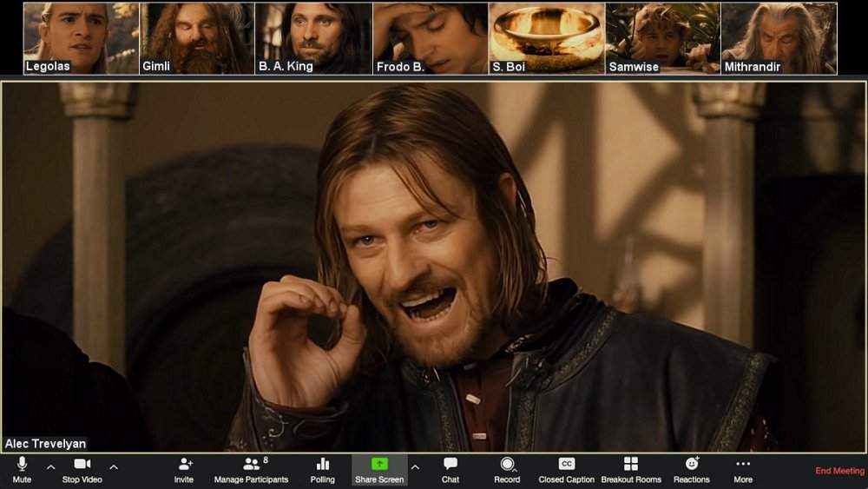Select Legolas video thumbnail
The width and height of the screenshot is (868, 489).
[x=81, y=38]
